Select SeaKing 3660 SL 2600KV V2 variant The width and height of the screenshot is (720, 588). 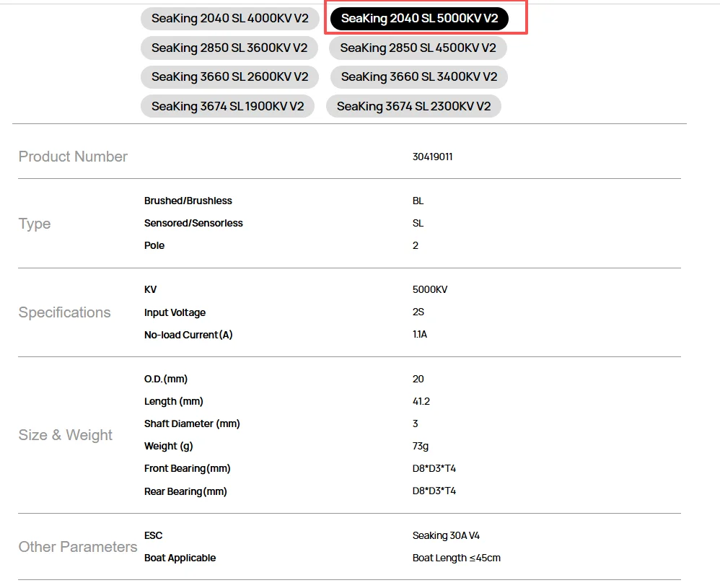tap(229, 76)
